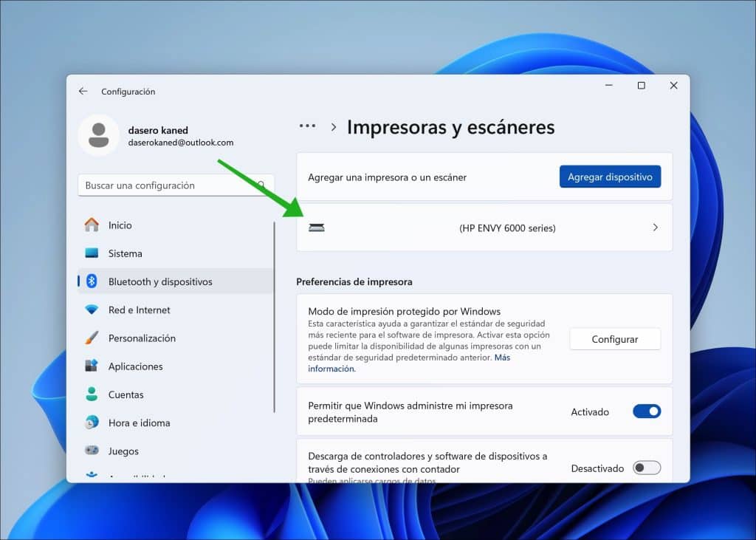The width and height of the screenshot is (756, 540).
Task: Click Modo de impresión protegido por Windows
Action: click(404, 311)
